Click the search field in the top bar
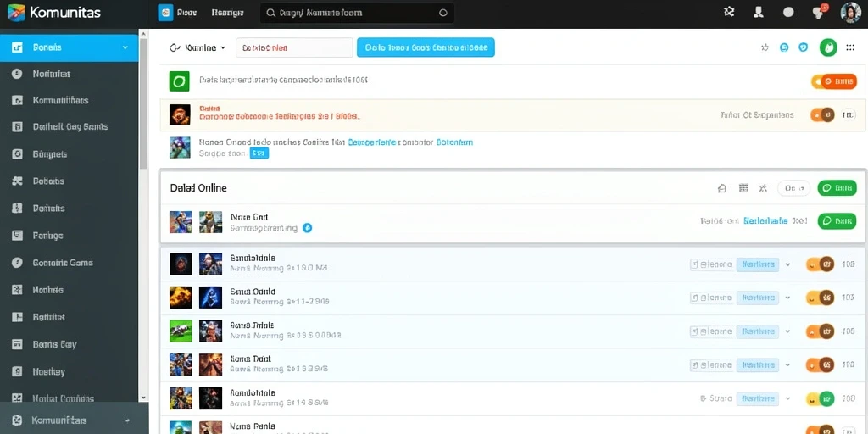 (x=357, y=13)
